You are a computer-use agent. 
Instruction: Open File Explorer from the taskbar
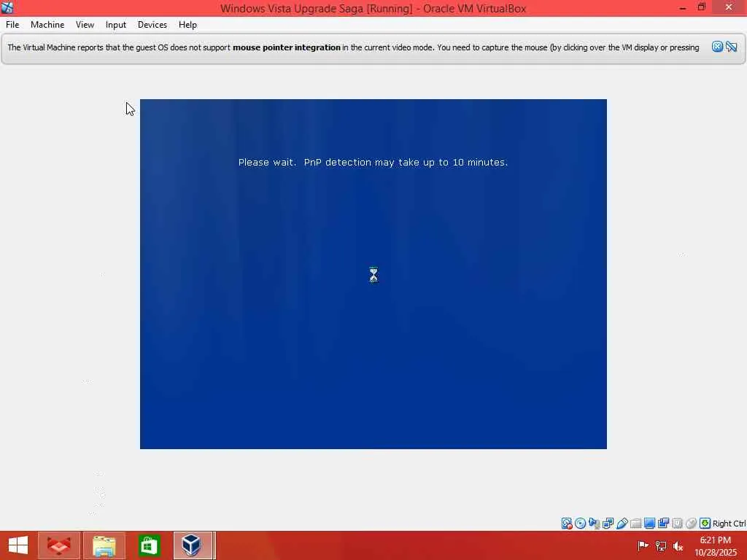coord(104,545)
